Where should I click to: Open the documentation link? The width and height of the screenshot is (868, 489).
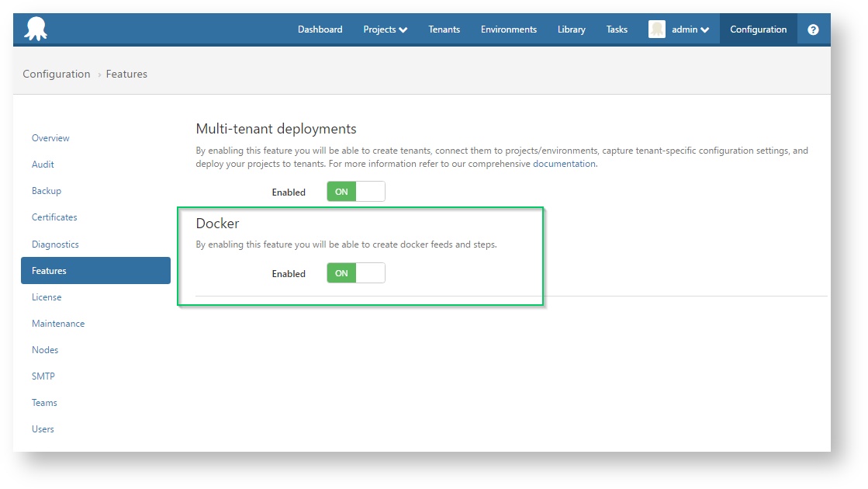pos(565,163)
